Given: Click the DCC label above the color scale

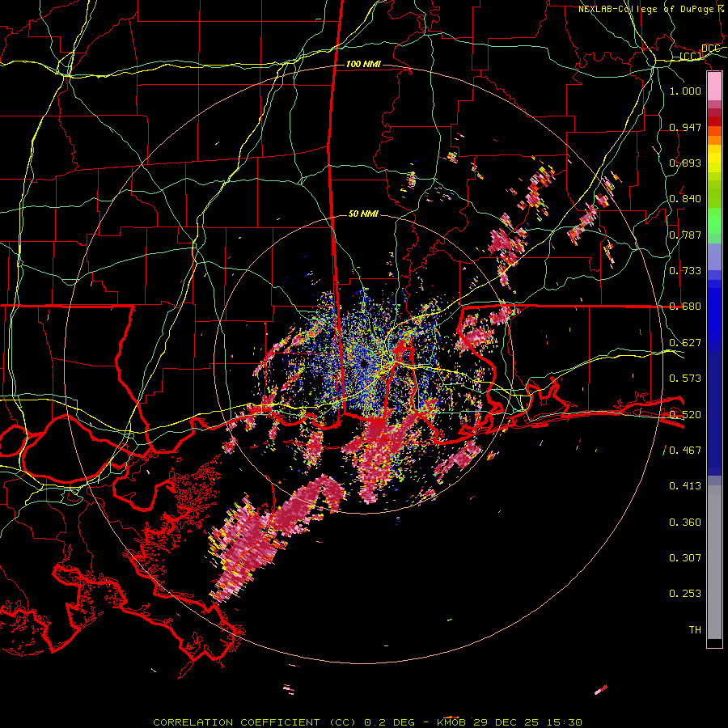Looking at the screenshot, I should (x=710, y=49).
